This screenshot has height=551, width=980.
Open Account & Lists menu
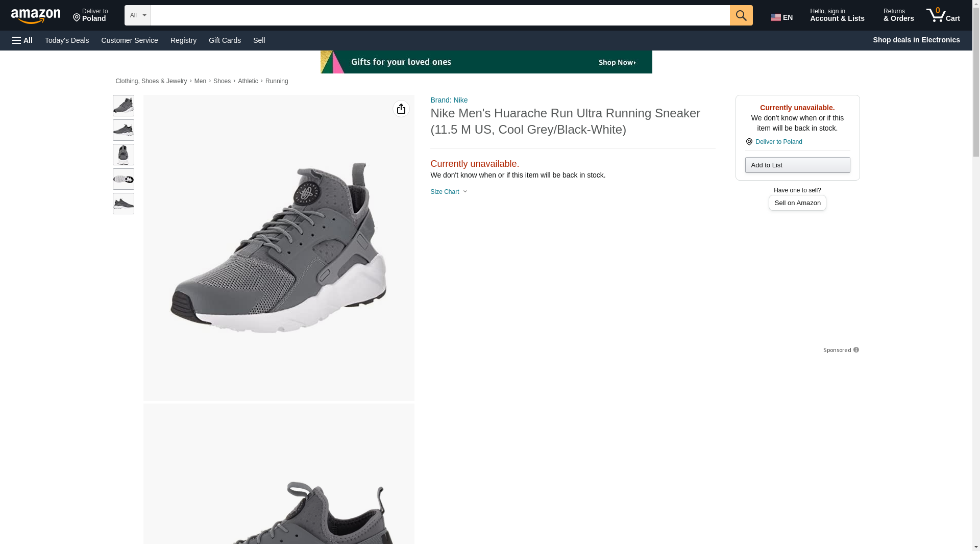pyautogui.click(x=837, y=15)
